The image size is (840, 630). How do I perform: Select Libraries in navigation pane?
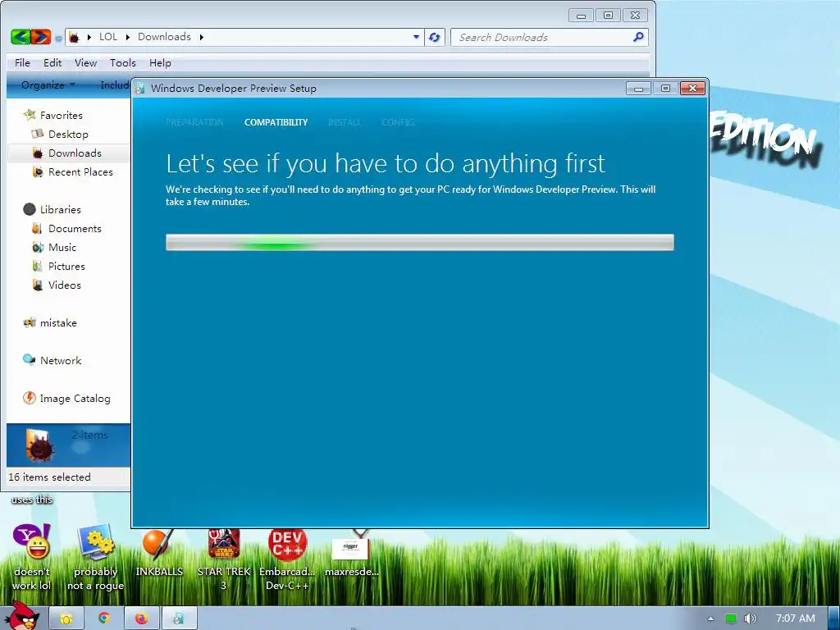61,209
